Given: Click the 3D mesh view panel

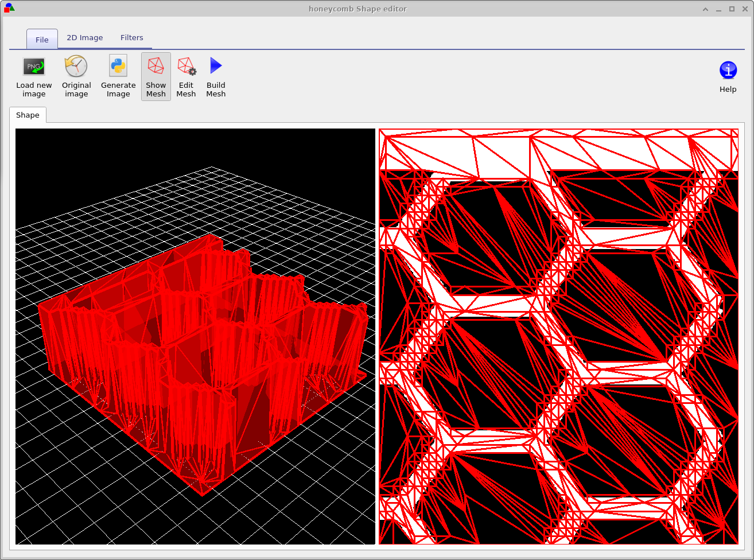Looking at the screenshot, I should (195, 336).
